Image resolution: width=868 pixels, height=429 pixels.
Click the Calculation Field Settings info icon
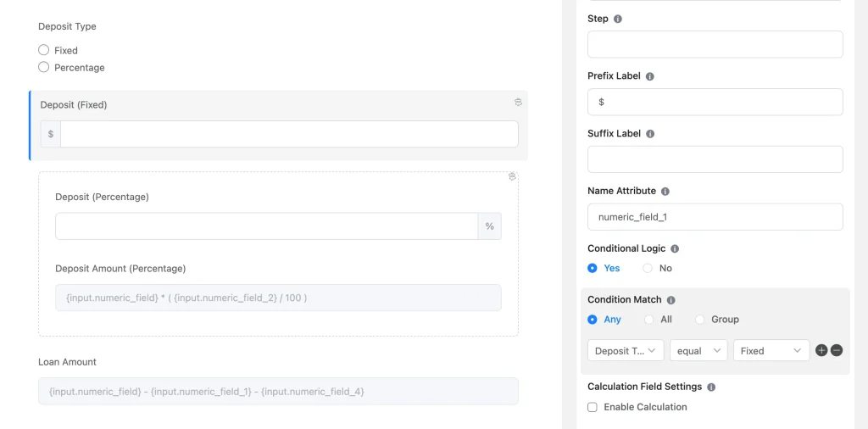pyautogui.click(x=711, y=387)
